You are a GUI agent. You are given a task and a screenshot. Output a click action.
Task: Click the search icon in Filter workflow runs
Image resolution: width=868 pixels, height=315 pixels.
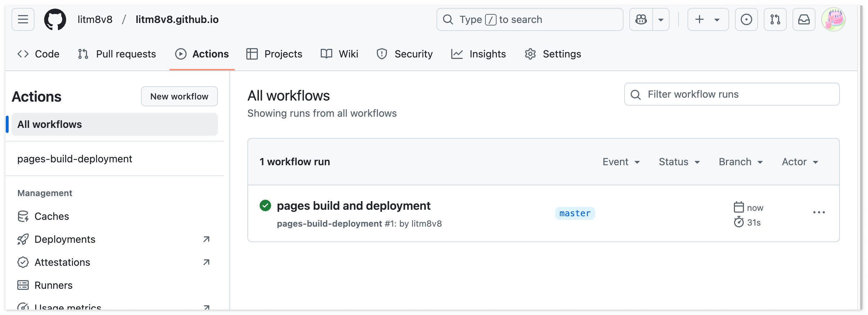(x=636, y=94)
